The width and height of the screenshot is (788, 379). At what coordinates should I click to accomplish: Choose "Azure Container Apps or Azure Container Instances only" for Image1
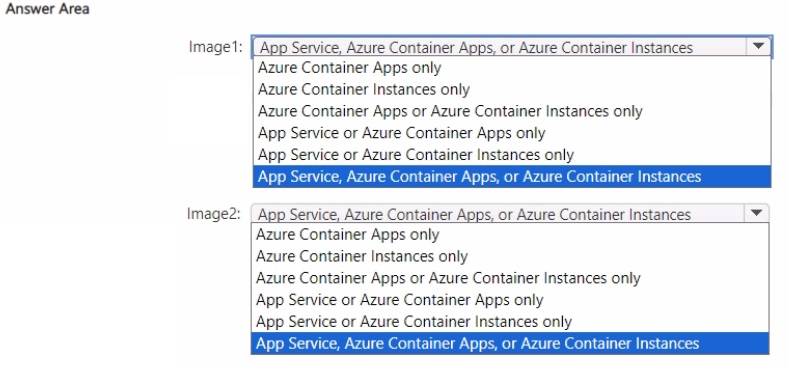(x=512, y=111)
